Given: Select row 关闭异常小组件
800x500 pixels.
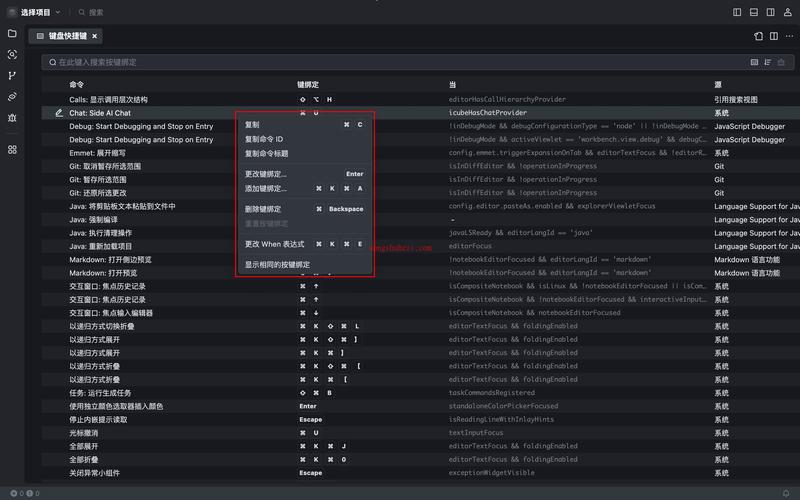Looking at the screenshot, I should tap(420, 473).
